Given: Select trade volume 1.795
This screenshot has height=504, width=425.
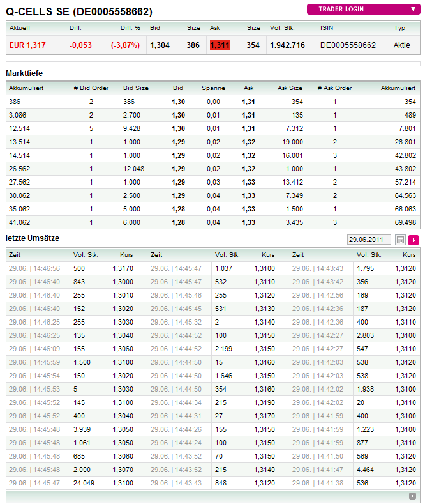Looking at the screenshot, I should coord(365,268).
